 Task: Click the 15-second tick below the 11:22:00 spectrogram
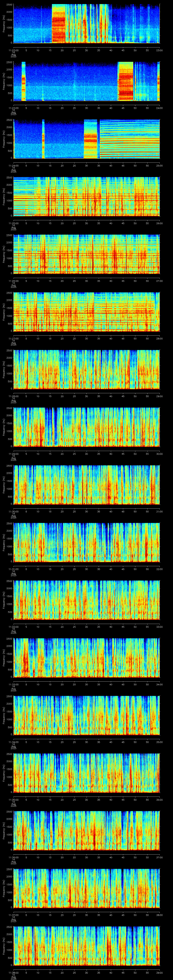coord(50,50)
